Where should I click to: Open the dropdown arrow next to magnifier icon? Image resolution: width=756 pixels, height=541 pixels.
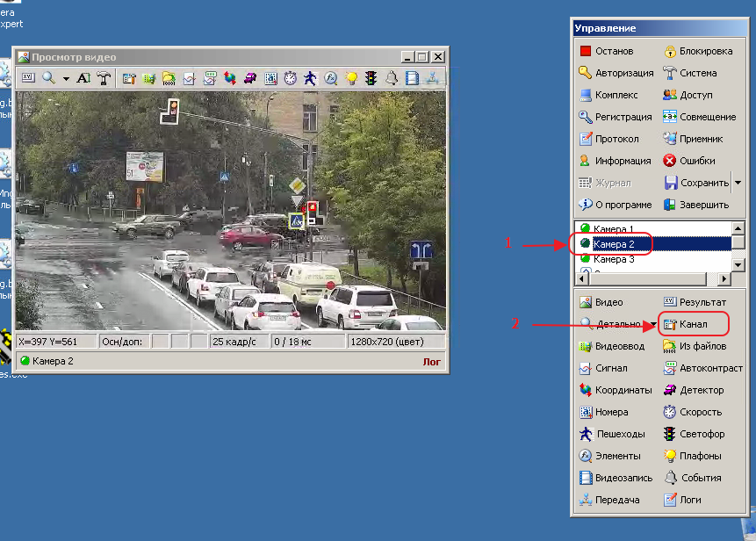pyautogui.click(x=65, y=78)
